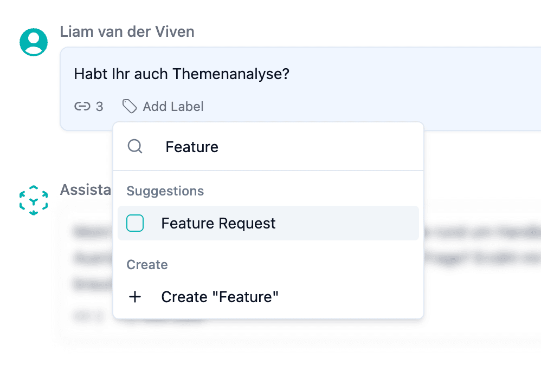Click the link count number 3
Viewport: 541px width, 392px height.
pyautogui.click(x=99, y=107)
